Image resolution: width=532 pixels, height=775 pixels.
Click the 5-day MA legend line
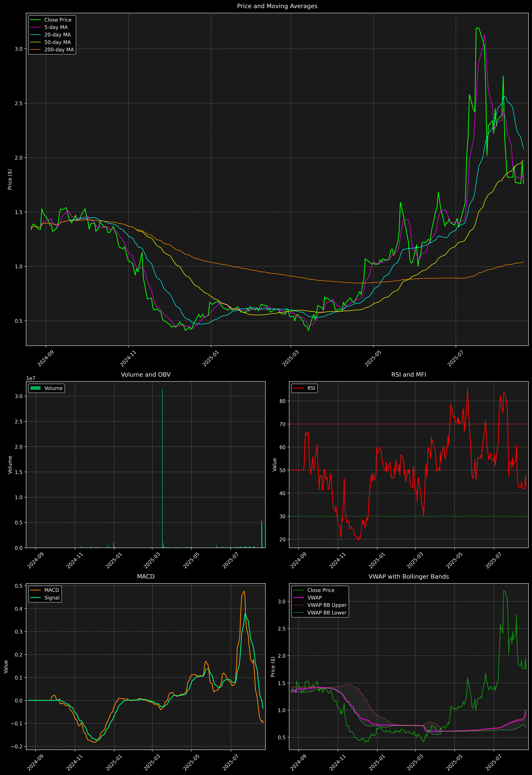coord(35,27)
